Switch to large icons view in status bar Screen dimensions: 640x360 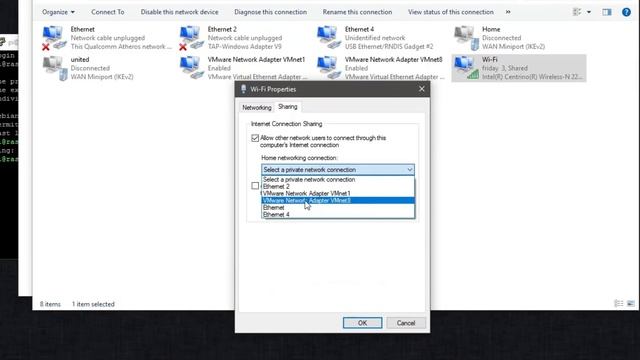click(x=631, y=303)
